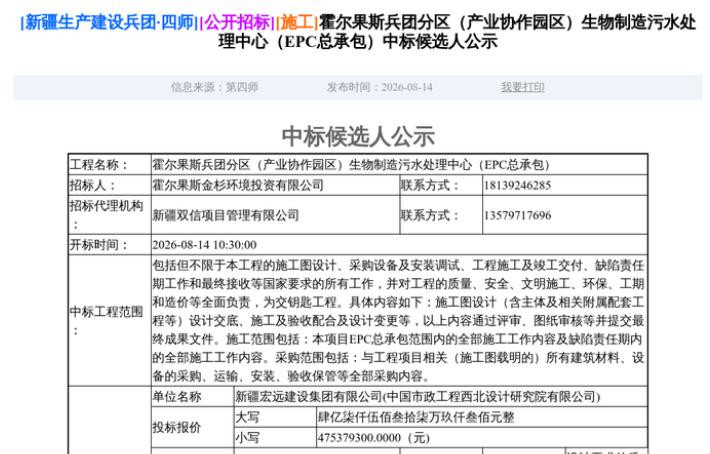The width and height of the screenshot is (710, 454).
Task: Click the 联系方式 label beside 13579717696
Action: tap(441, 215)
